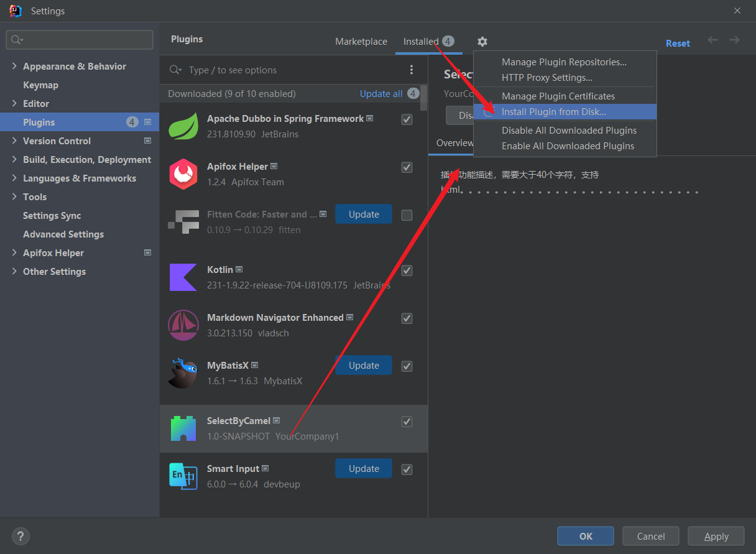
Task: Click the project-level icon beside Version Control
Action: point(147,141)
